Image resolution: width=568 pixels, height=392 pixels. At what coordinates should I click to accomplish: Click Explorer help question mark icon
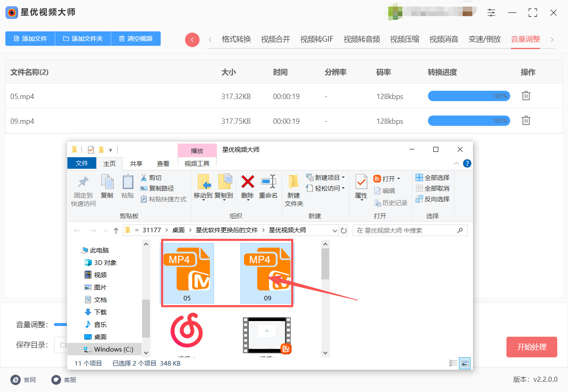pyautogui.click(x=467, y=163)
